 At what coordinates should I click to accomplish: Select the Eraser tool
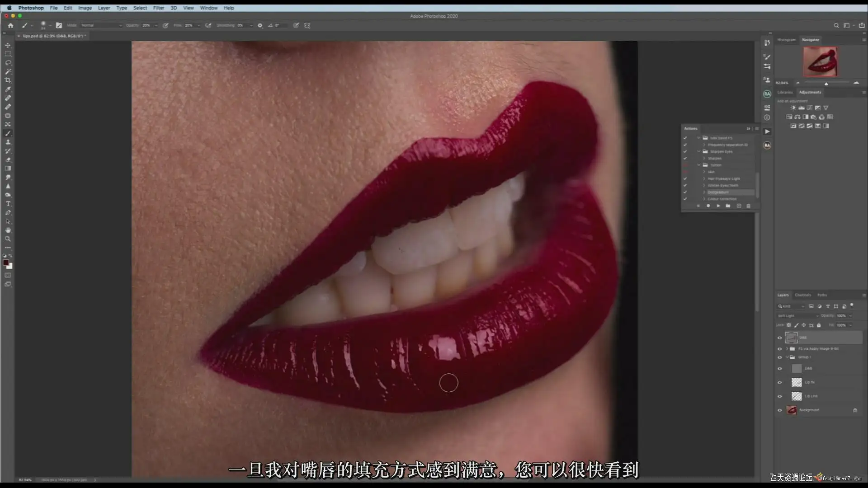[8, 160]
